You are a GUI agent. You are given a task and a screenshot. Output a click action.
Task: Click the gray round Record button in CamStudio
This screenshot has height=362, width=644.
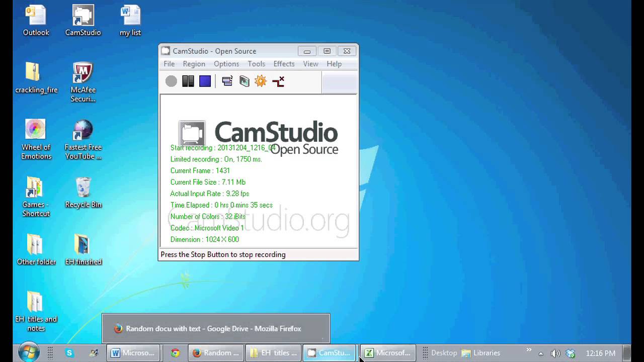pos(171,81)
